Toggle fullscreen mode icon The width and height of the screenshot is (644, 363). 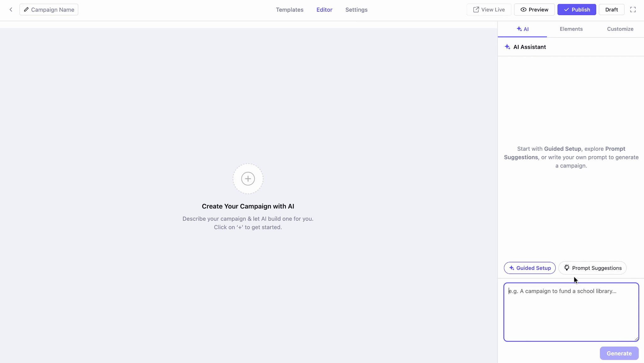[633, 10]
